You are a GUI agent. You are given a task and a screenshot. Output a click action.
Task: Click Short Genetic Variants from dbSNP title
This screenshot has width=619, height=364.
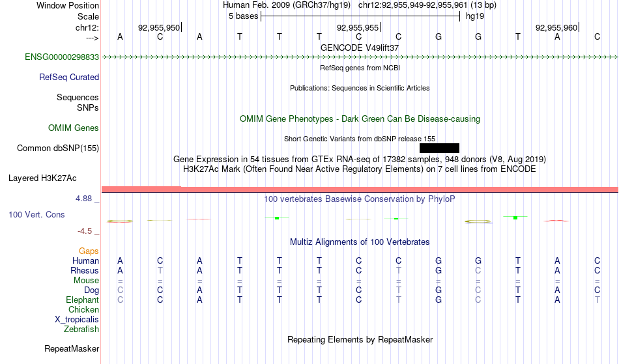tap(360, 139)
